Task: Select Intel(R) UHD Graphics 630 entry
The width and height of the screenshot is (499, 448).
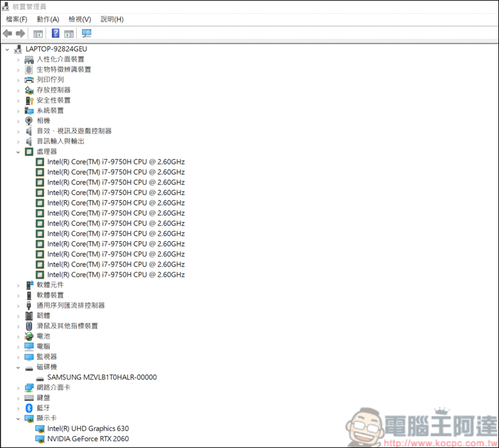Action: click(x=88, y=429)
